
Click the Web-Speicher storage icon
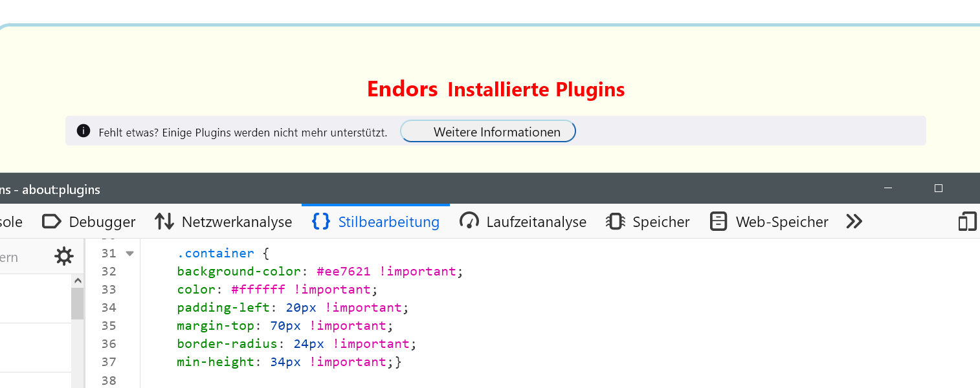(718, 222)
